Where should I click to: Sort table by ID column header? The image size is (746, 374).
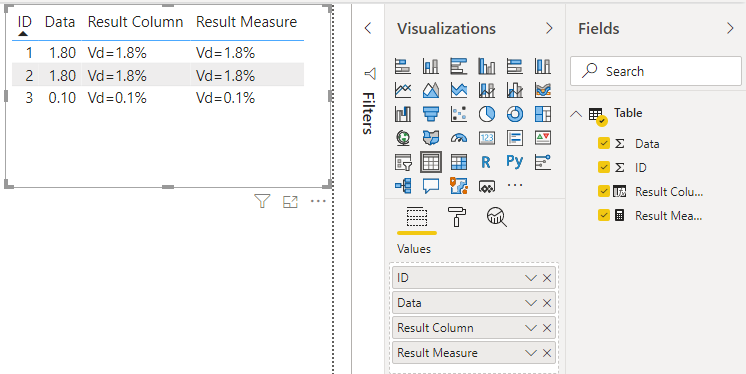point(24,22)
